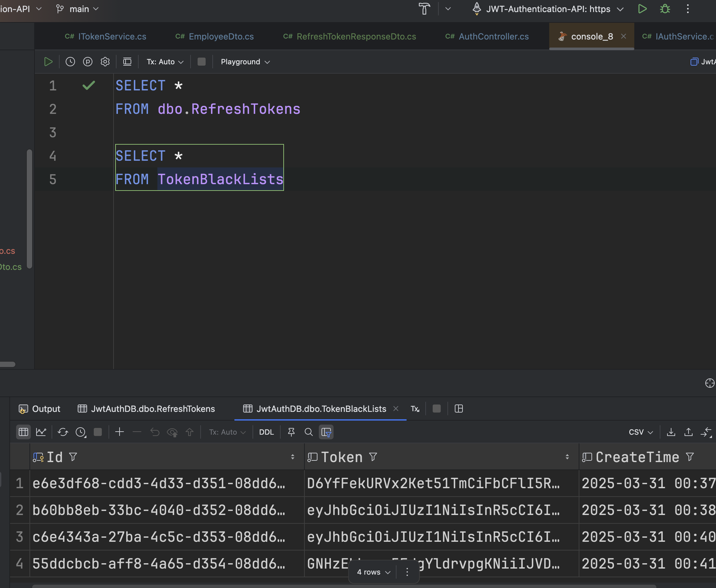Click the Build hammer icon
The width and height of the screenshot is (716, 588).
pyautogui.click(x=424, y=9)
